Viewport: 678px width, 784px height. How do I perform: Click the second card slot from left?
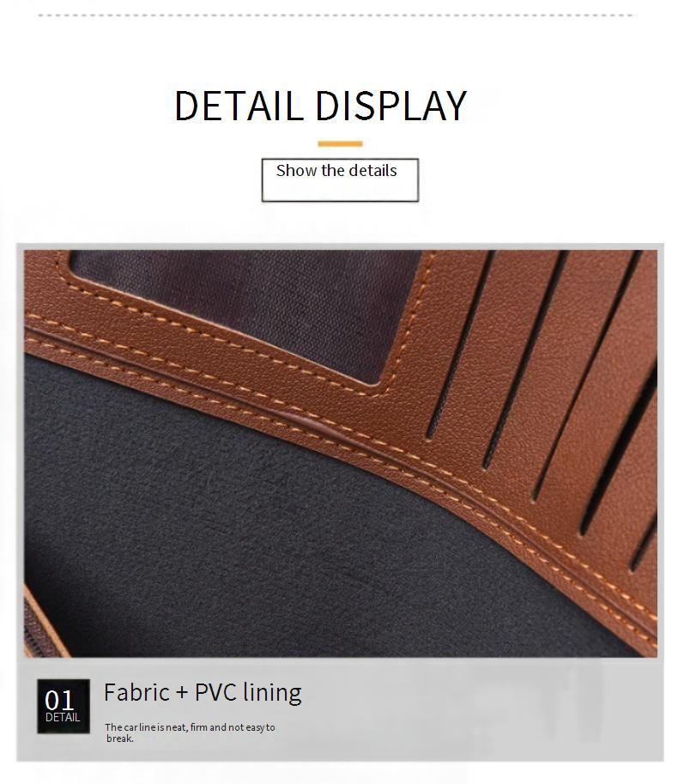[x=524, y=360]
